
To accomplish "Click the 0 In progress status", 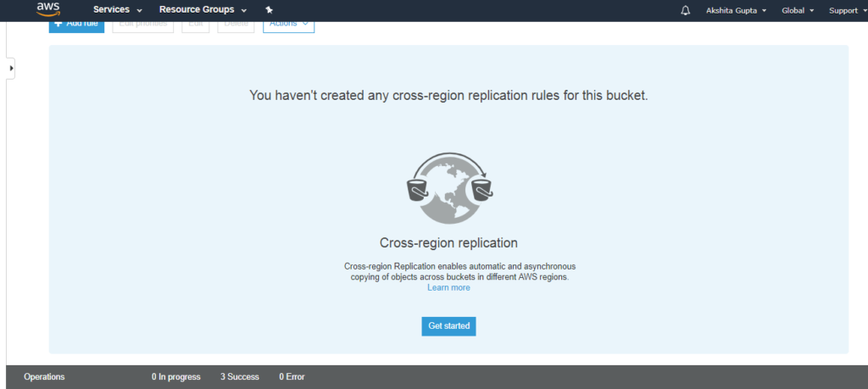I will tap(176, 377).
